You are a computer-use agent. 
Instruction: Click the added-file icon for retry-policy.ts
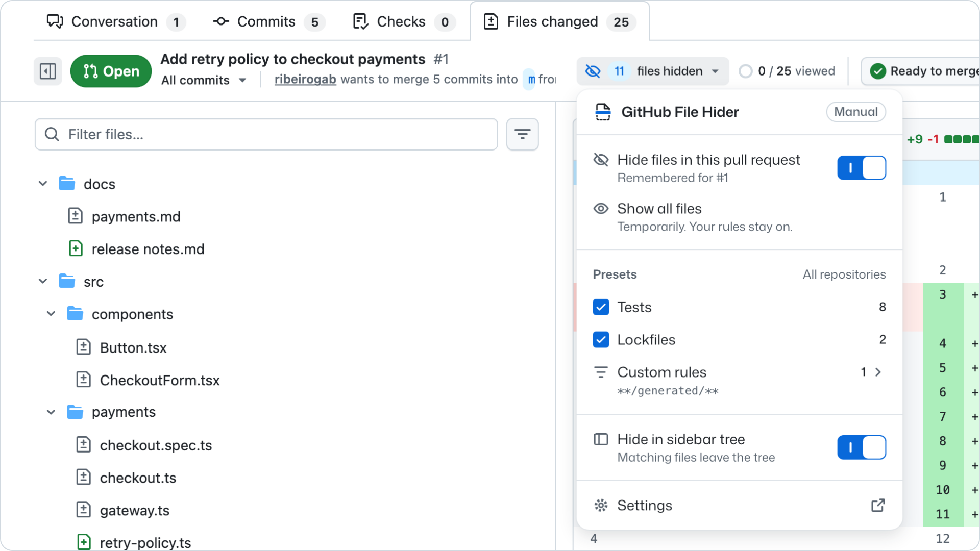click(x=84, y=542)
